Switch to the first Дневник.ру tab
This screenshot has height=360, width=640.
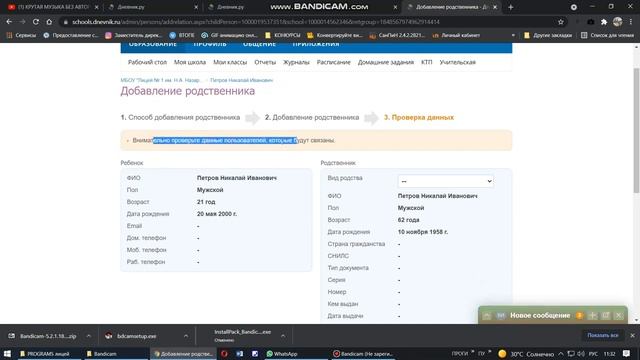pos(152,7)
